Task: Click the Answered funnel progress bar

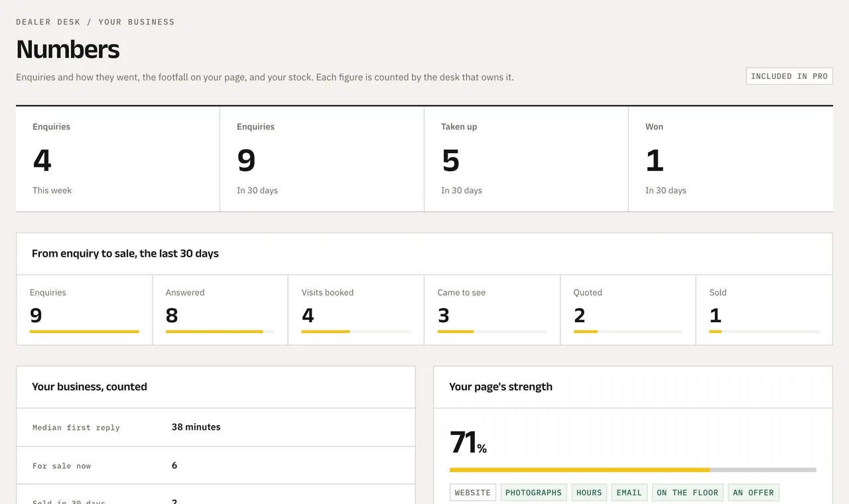Action: click(x=220, y=332)
